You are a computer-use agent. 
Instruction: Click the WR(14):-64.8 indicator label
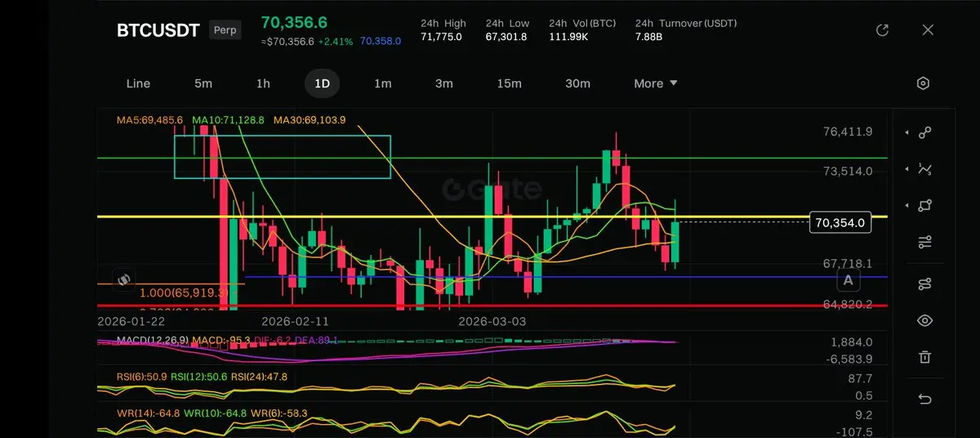point(148,413)
